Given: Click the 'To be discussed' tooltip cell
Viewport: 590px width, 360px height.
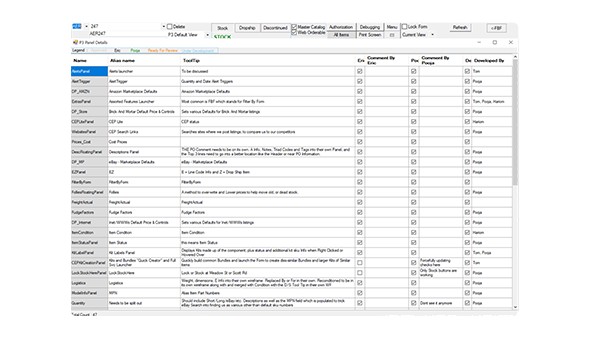Looking at the screenshot, I should [x=268, y=71].
